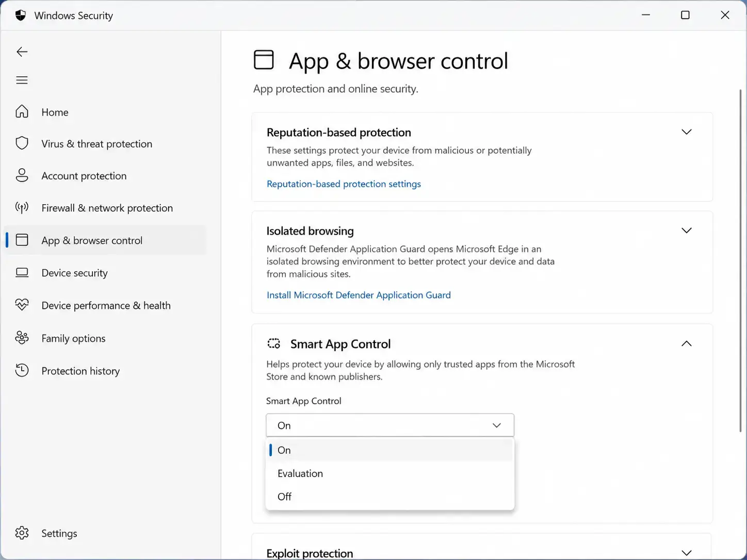
Task: Click the Windows Security shield title icon
Action: tap(21, 15)
